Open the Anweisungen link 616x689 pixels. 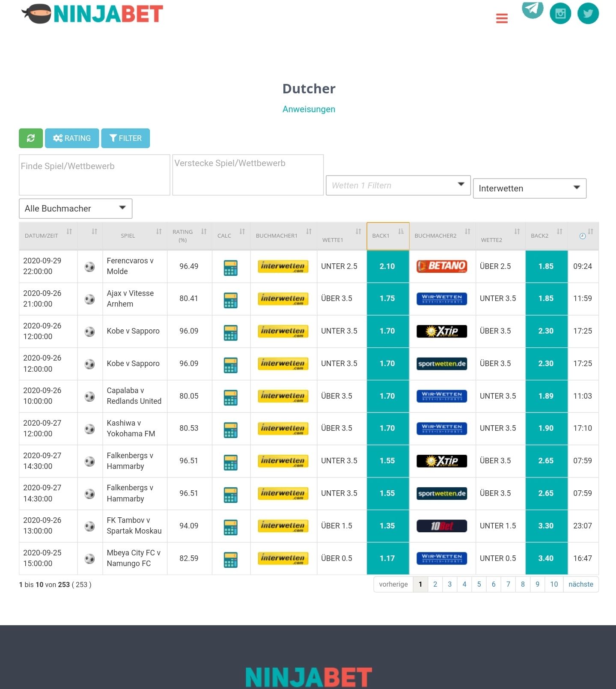click(x=309, y=109)
